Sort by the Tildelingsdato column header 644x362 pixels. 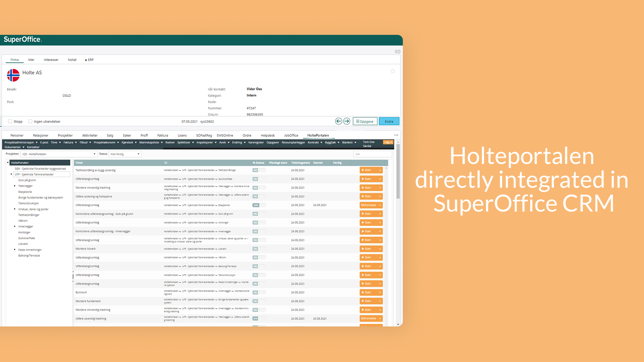(301, 163)
